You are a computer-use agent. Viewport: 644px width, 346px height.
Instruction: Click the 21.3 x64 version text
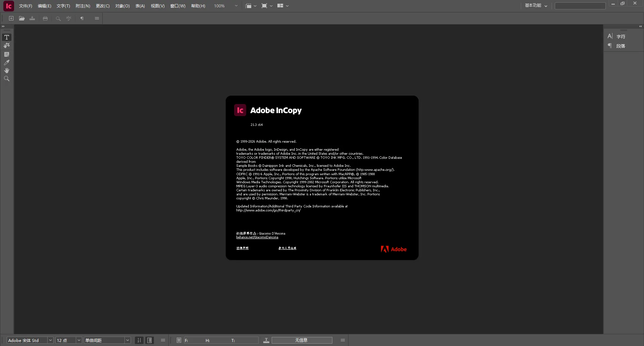tap(257, 125)
